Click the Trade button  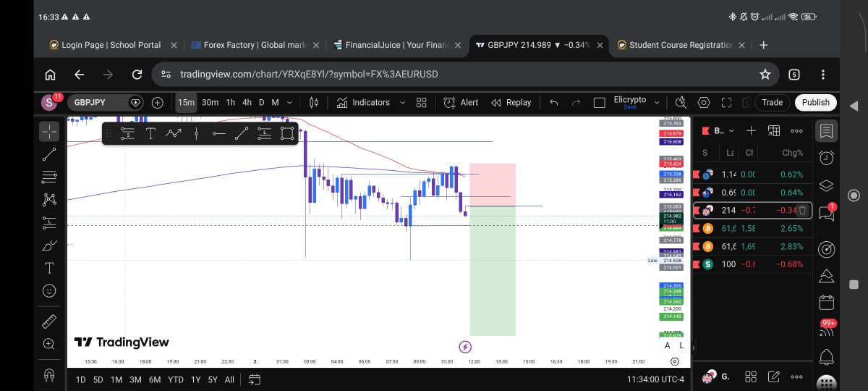[772, 103]
